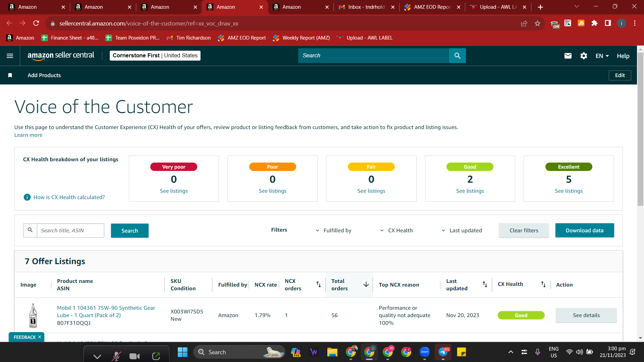Open the Team Poseidon PR bookmark
Screen dimensions: 644x362
(x=132, y=38)
